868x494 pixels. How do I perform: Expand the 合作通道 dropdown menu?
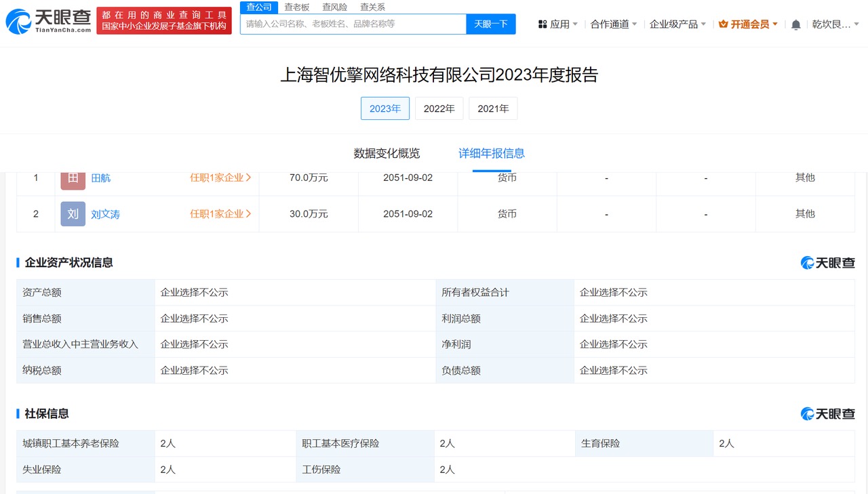[x=614, y=24]
